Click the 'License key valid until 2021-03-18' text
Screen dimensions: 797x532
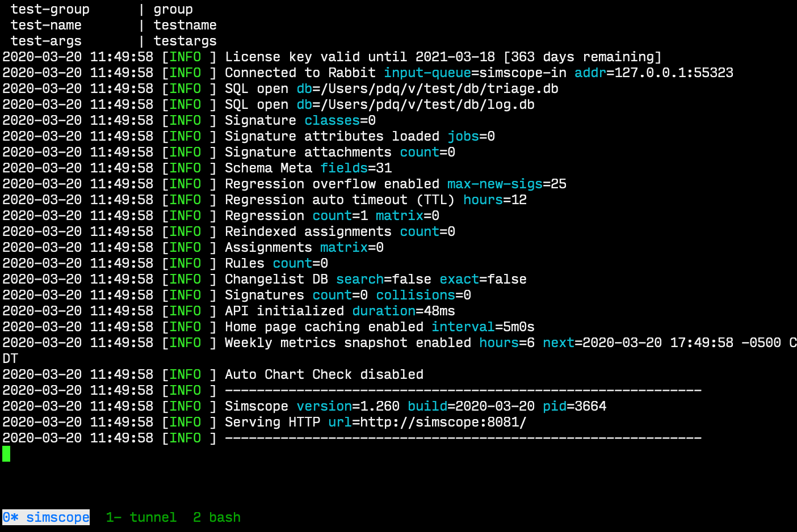point(360,57)
